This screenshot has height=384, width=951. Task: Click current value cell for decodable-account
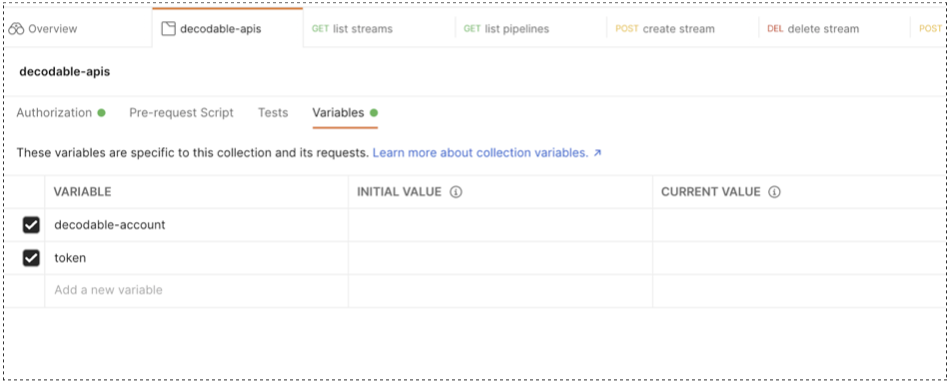(799, 225)
